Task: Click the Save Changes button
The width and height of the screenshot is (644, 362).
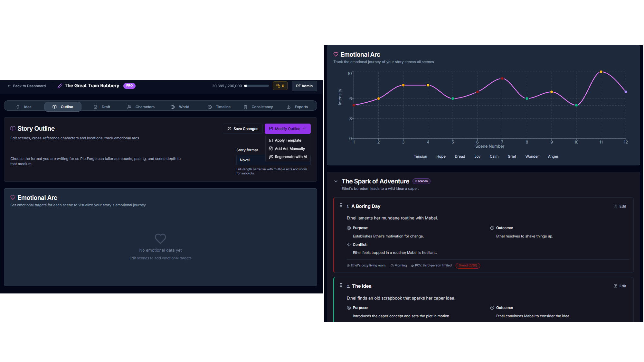Action: tap(242, 128)
